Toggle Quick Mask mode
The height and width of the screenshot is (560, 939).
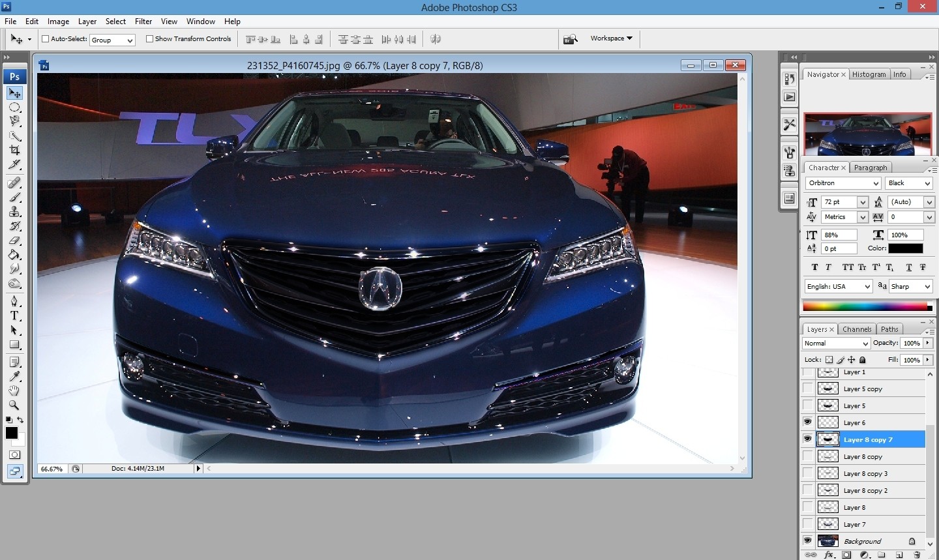coord(14,454)
